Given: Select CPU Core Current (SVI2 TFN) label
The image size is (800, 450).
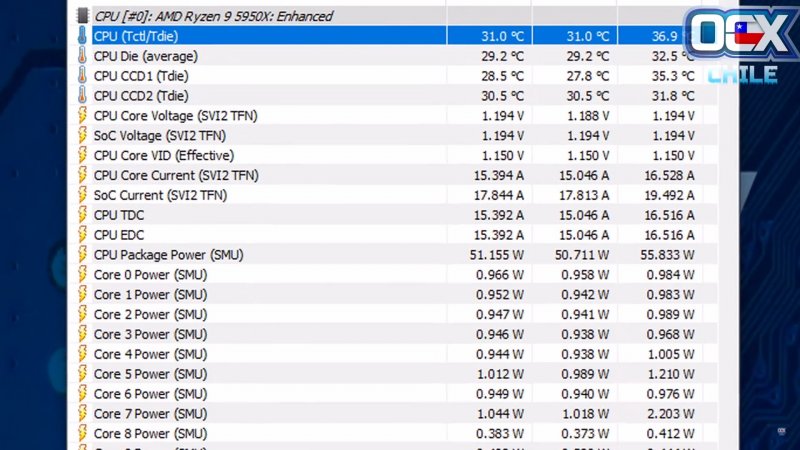Looking at the screenshot, I should click(x=176, y=176).
